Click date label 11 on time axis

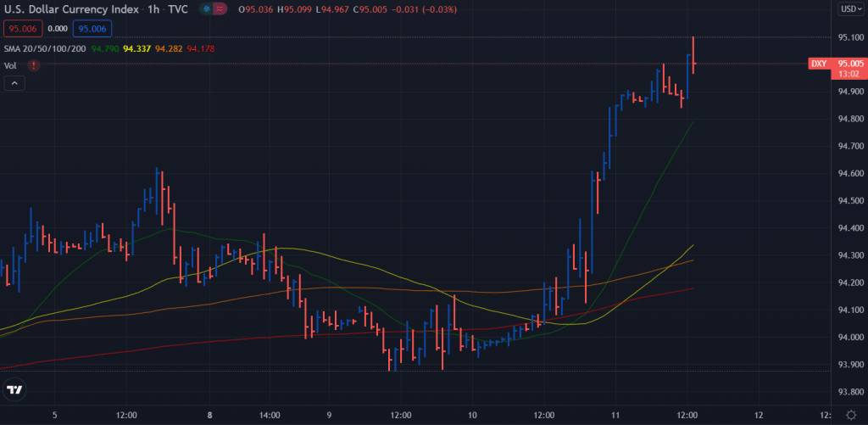pyautogui.click(x=615, y=415)
